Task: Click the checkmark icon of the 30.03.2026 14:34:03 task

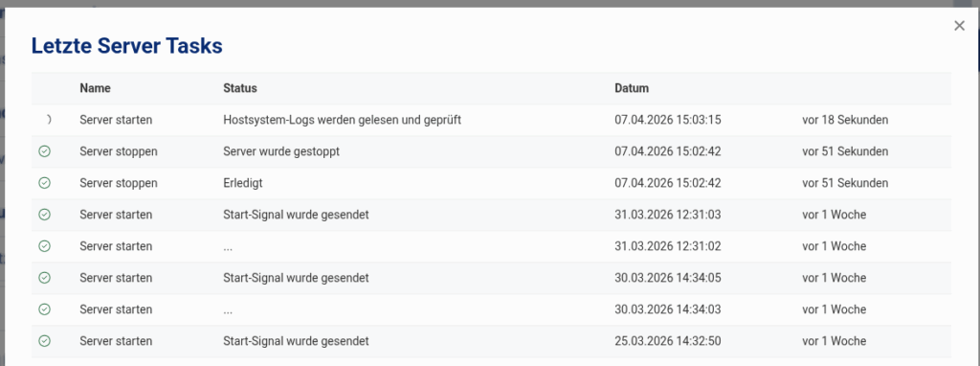Action: point(44,309)
